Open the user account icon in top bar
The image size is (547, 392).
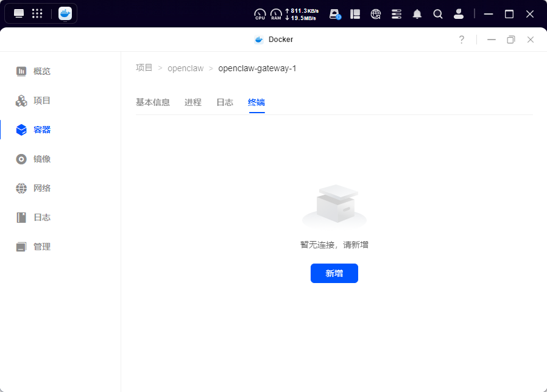459,13
